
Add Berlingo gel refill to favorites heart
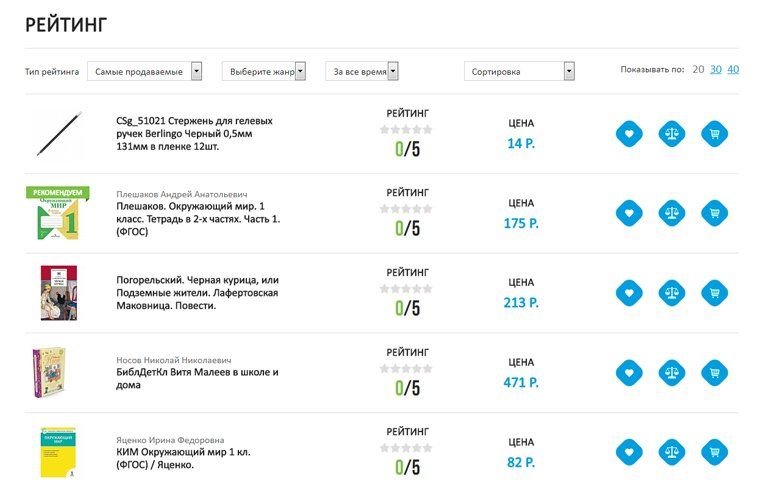coord(629,134)
